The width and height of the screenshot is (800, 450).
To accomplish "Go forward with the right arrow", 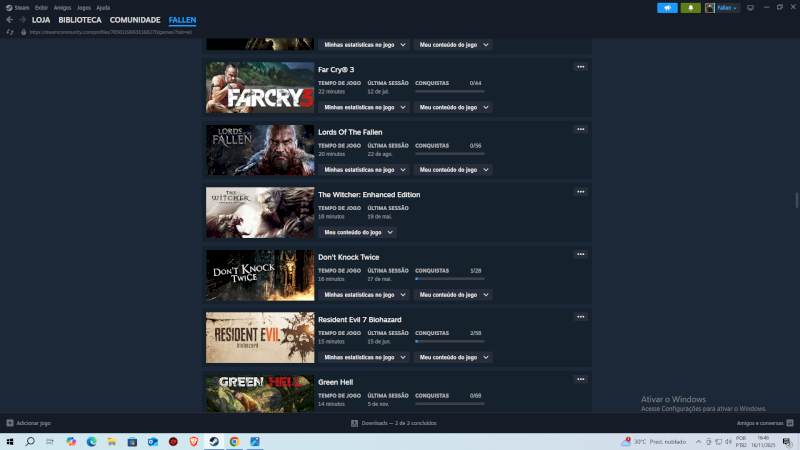I will click(x=22, y=20).
